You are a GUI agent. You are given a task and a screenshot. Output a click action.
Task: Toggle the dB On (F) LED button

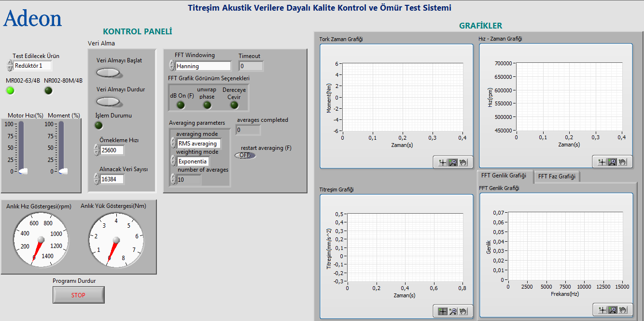point(181,105)
